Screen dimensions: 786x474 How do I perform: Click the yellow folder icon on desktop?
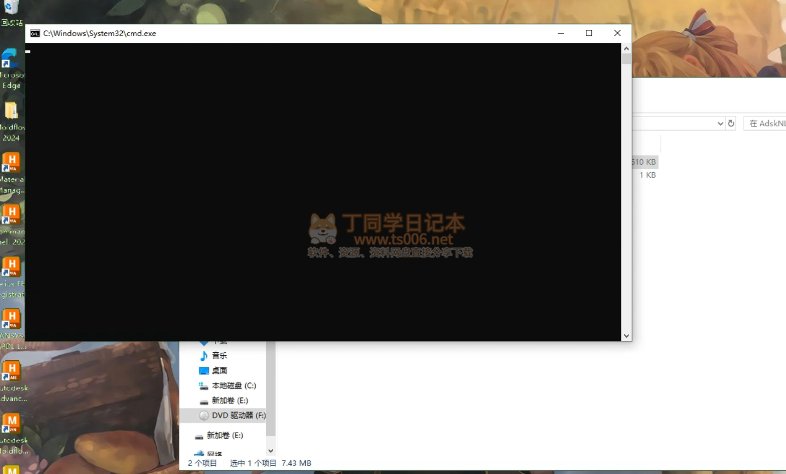coord(11,110)
